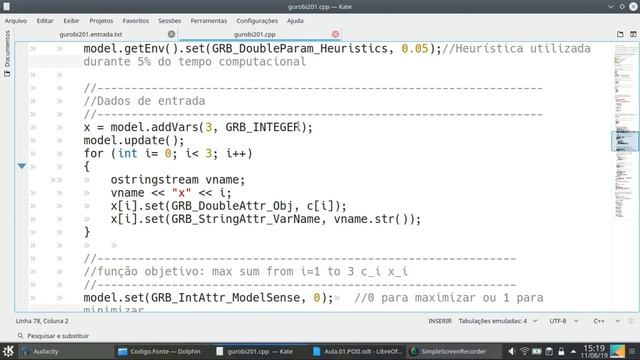Open the Wi-Fi network tray icon
The height and width of the screenshot is (360, 640).
pyautogui.click(x=524, y=351)
